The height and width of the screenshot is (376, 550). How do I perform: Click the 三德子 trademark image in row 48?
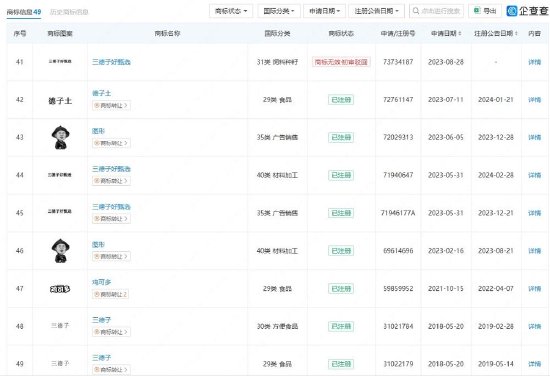pyautogui.click(x=60, y=325)
